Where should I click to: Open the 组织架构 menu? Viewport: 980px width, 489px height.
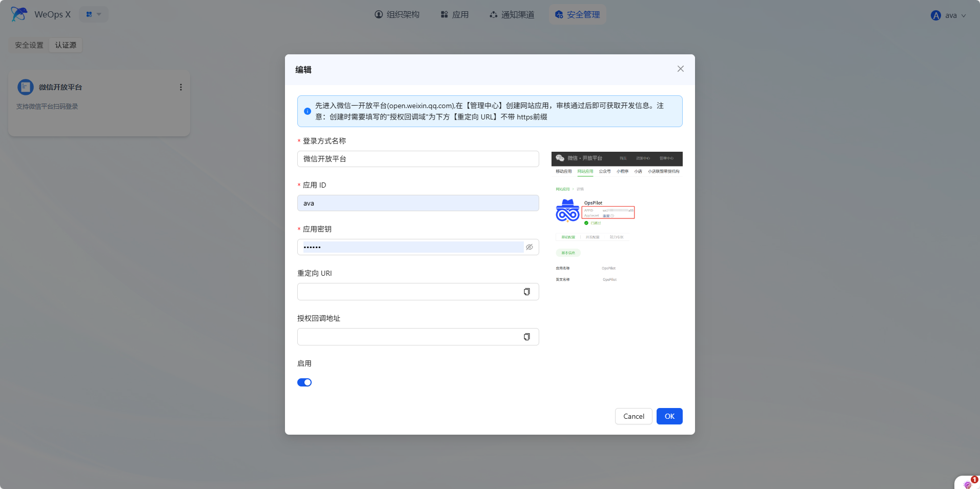pos(397,14)
